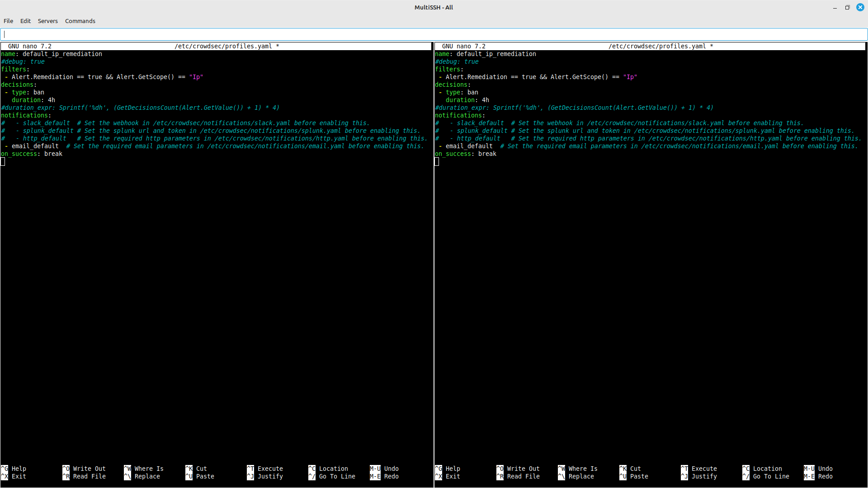The image size is (868, 488).
Task: Click 'duration: 4h' in left terminal
Action: coord(33,100)
